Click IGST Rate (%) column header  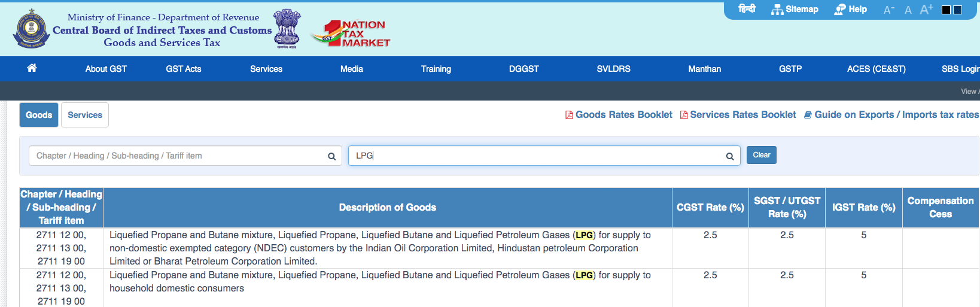pyautogui.click(x=863, y=208)
